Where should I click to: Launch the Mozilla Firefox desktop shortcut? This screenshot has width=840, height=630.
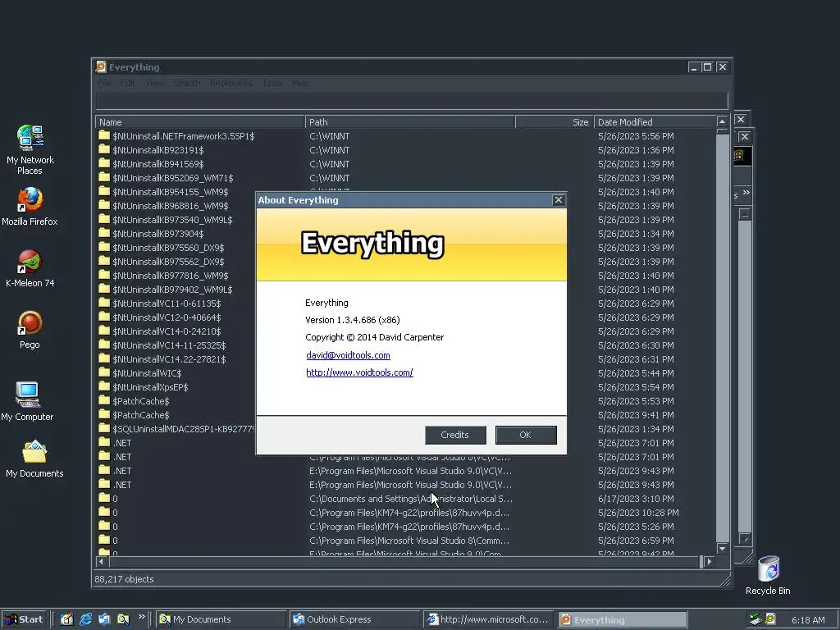30,206
